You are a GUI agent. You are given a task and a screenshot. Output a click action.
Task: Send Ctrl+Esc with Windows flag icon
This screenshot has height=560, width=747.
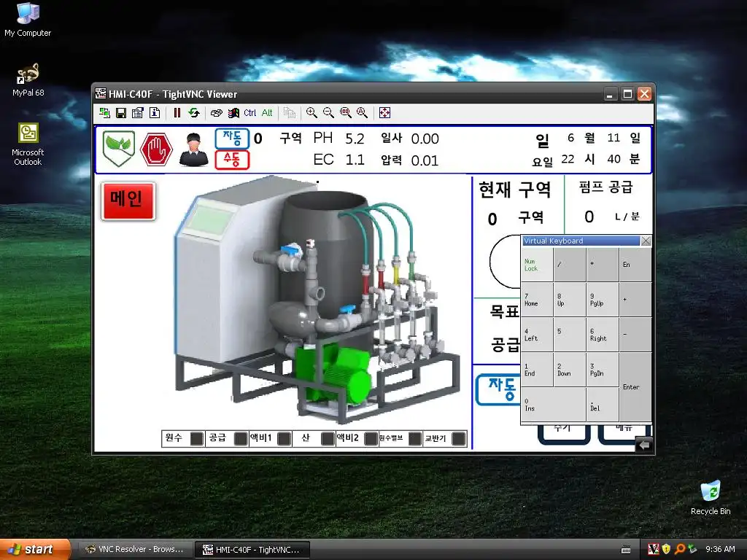click(x=233, y=113)
